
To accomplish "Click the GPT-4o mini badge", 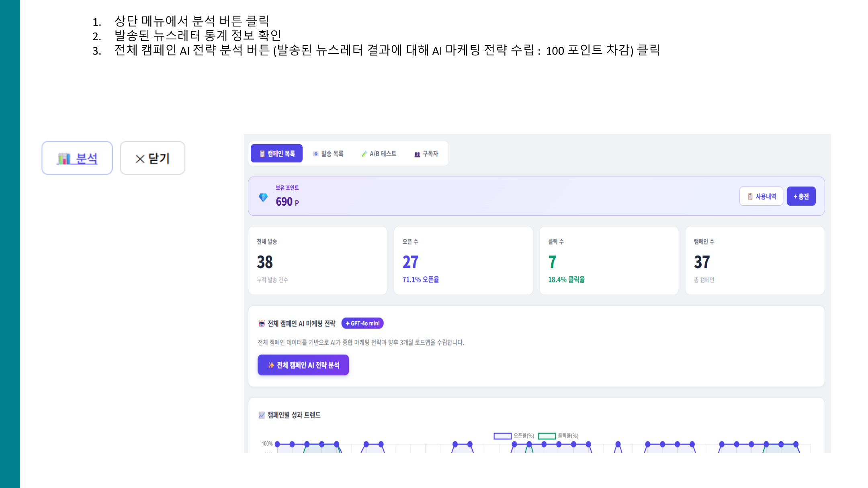I will click(362, 323).
